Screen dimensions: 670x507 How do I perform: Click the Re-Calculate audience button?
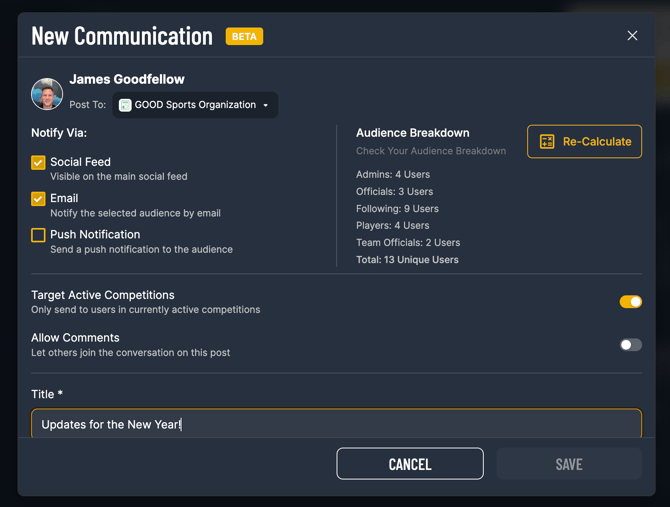[584, 141]
